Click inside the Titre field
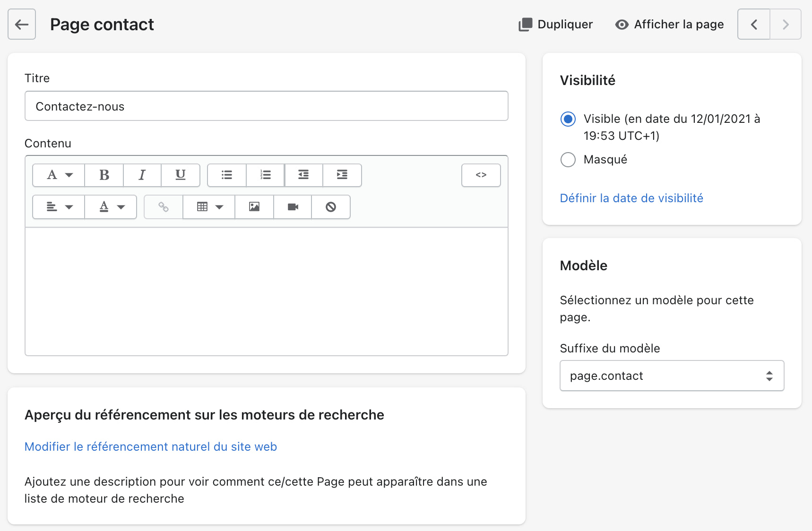This screenshot has width=812, height=531. tap(266, 106)
